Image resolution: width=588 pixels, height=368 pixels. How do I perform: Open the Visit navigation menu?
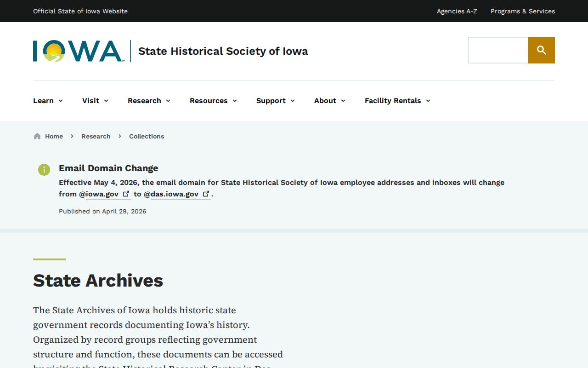[x=95, y=101]
